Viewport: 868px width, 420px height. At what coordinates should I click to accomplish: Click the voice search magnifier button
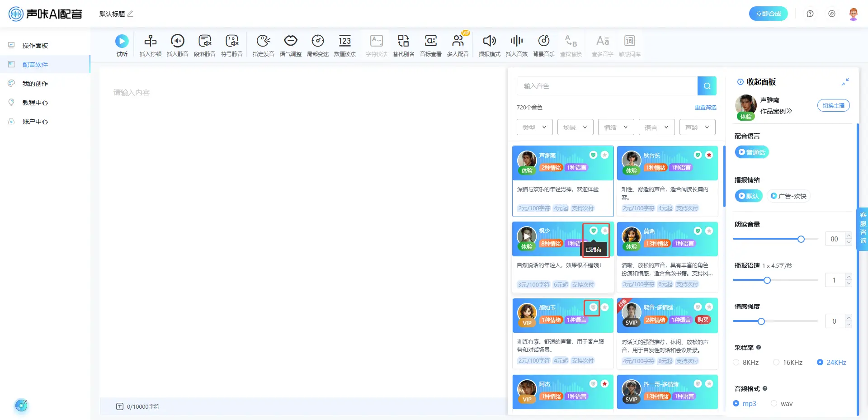tap(707, 86)
